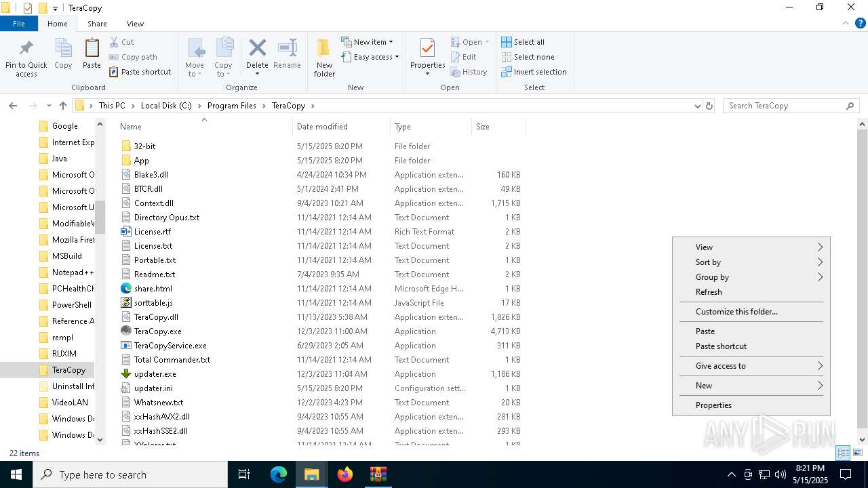Choose Customize this folder

tap(751, 312)
